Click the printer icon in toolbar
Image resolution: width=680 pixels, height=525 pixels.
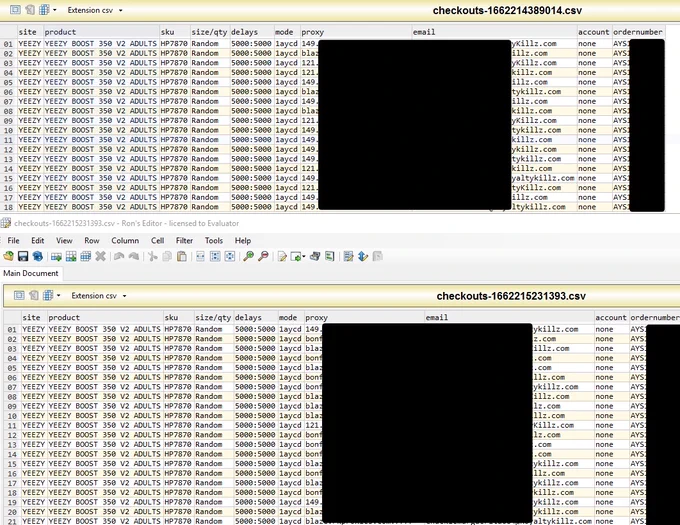[x=315, y=256]
